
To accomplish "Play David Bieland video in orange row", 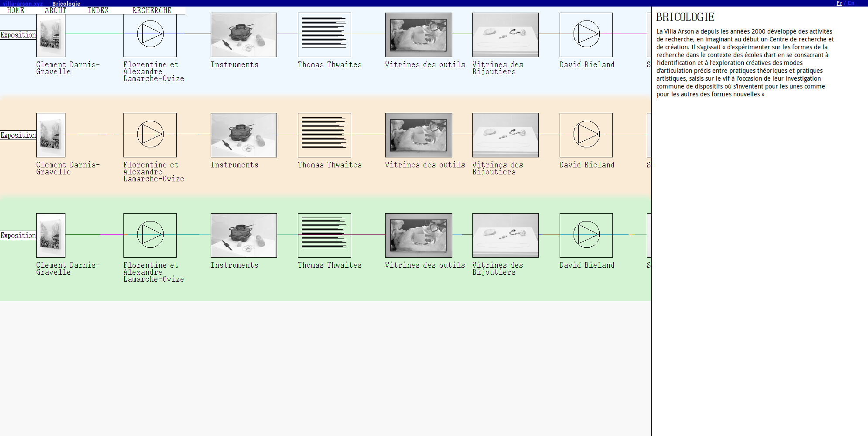I will (586, 135).
